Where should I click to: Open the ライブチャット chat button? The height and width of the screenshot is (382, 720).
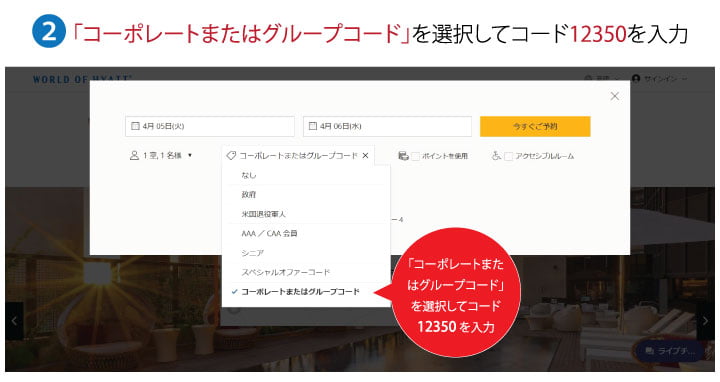coord(670,351)
